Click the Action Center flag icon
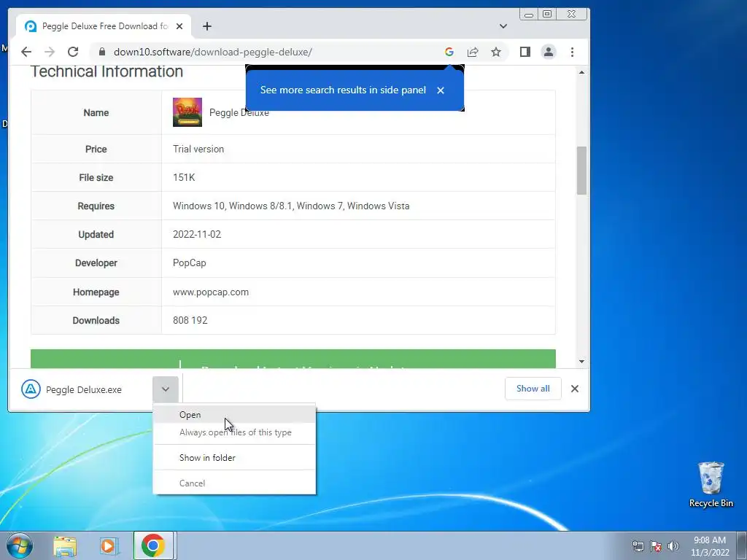 tap(656, 546)
